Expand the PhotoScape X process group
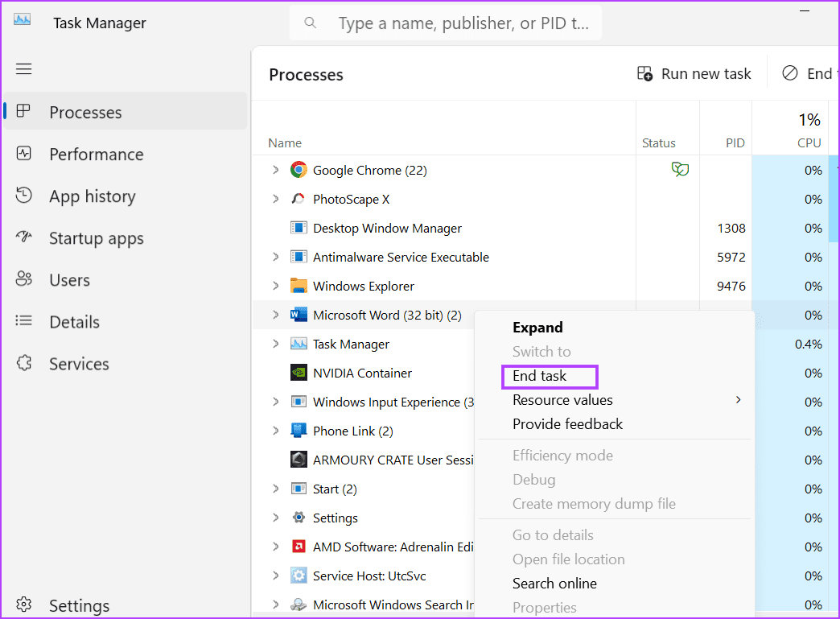840x619 pixels. [x=275, y=199]
